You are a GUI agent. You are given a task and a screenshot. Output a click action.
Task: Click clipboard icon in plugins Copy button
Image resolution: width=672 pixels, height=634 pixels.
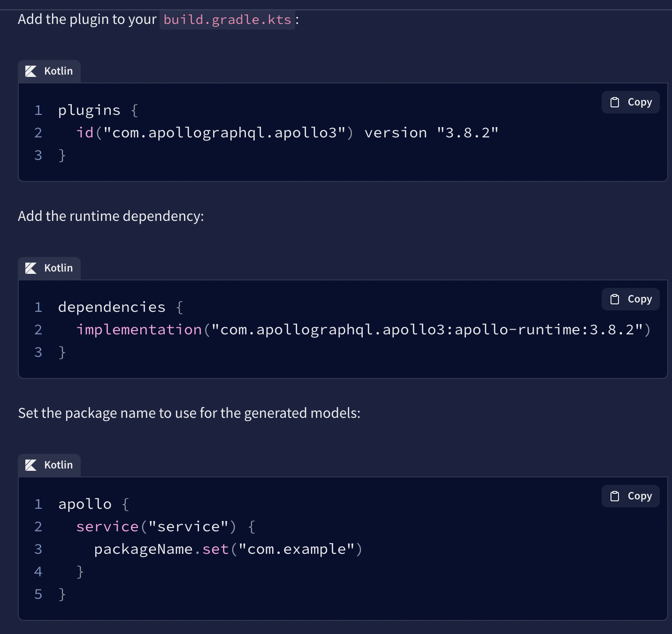(615, 102)
